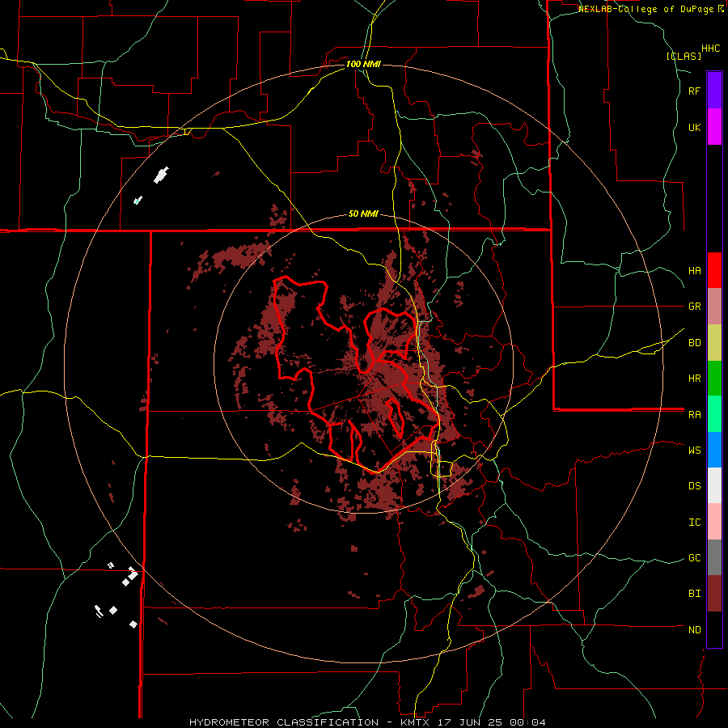728x728 pixels.
Task: Click the RF purple legend color block
Action: point(714,91)
